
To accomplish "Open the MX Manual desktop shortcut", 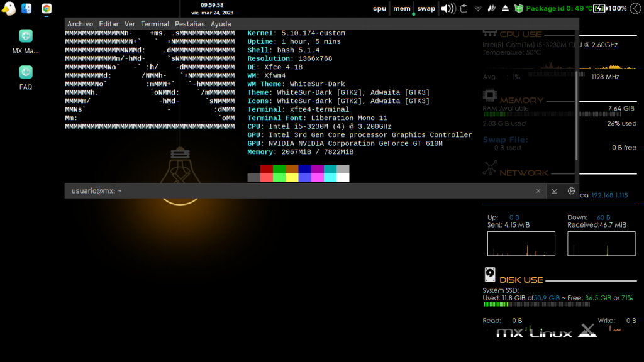I will (26, 36).
